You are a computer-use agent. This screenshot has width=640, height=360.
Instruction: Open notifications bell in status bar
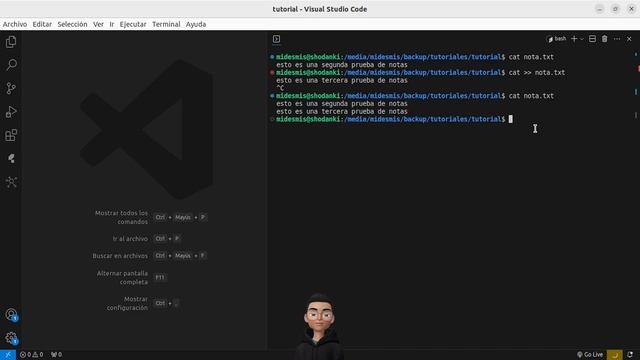(x=630, y=355)
